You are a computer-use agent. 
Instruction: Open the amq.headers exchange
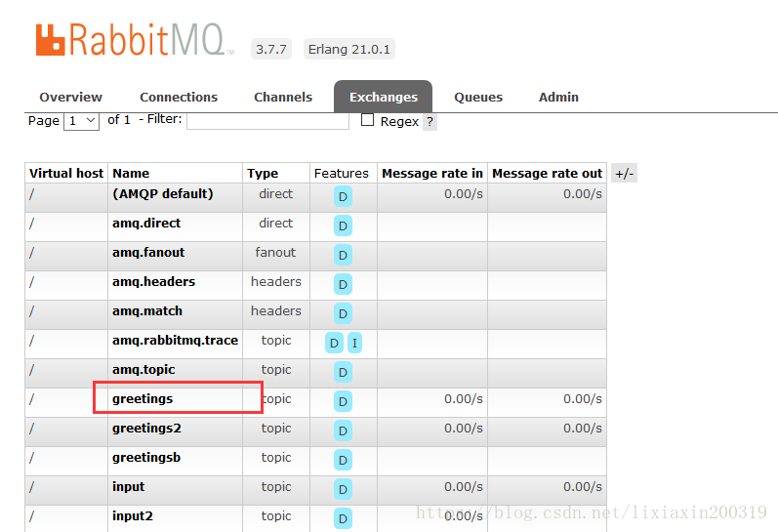(x=154, y=281)
